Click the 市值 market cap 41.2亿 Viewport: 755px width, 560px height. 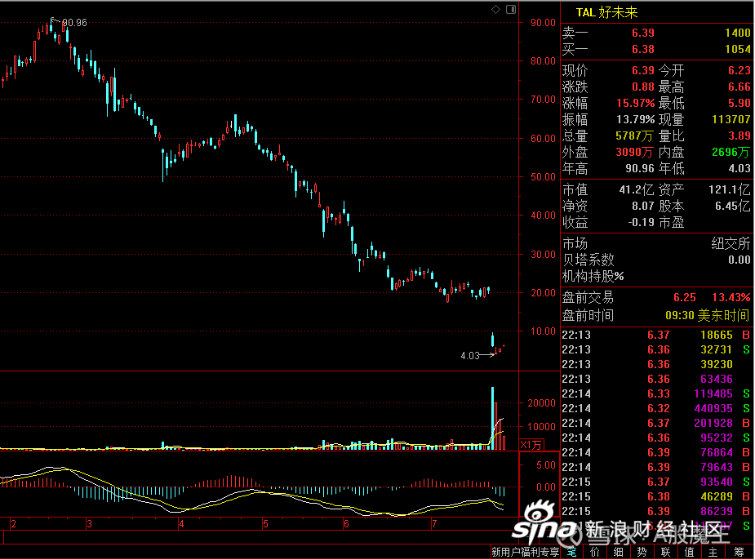tap(637, 189)
